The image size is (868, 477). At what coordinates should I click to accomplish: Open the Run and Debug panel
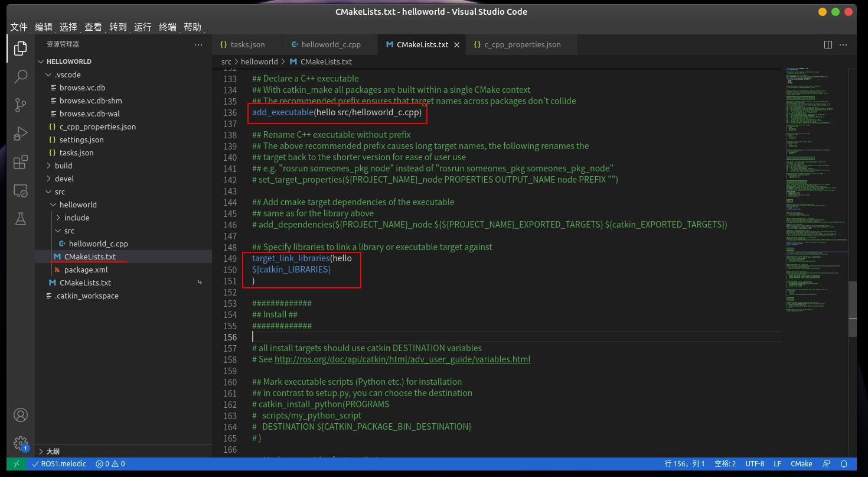pos(21,134)
